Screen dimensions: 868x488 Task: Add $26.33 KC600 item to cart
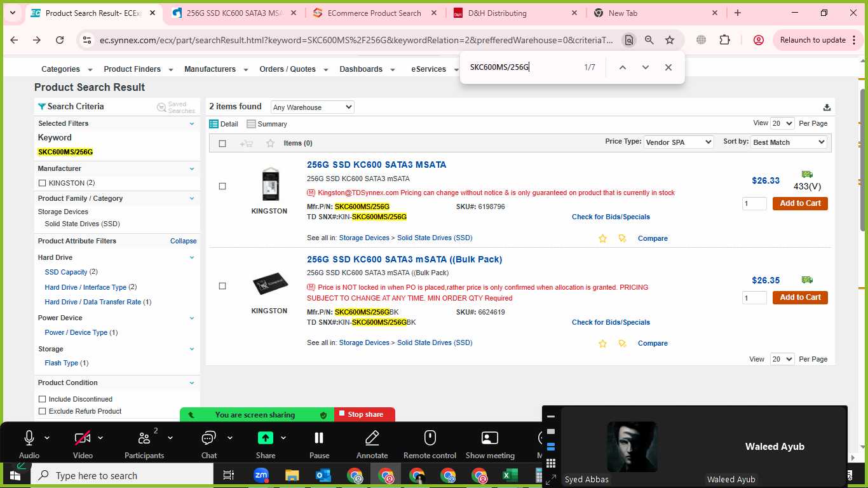[x=800, y=203]
